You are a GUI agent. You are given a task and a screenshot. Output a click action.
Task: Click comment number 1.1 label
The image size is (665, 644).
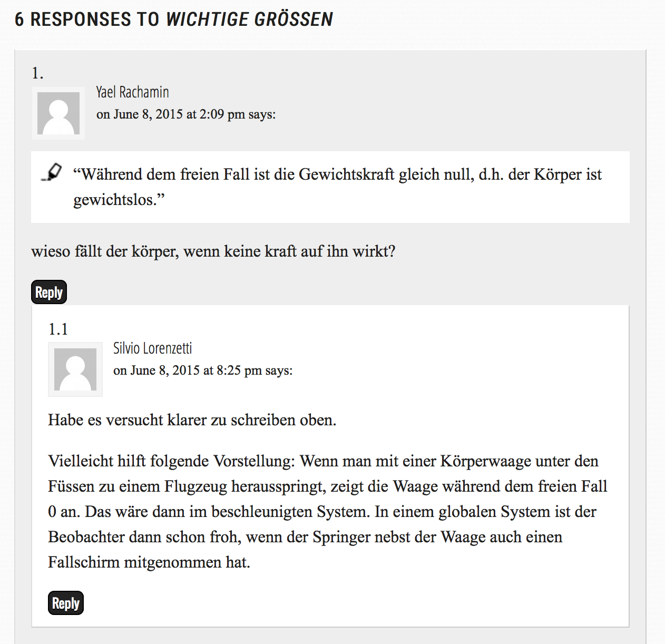(x=58, y=329)
